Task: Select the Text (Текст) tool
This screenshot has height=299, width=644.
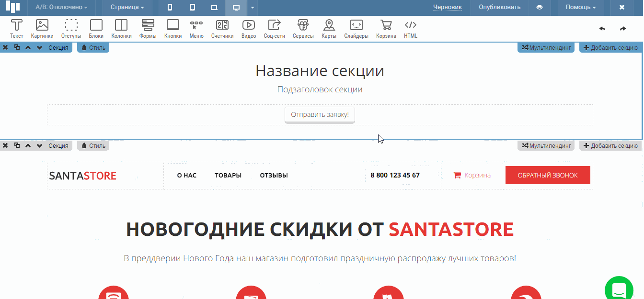Action: coord(17,29)
